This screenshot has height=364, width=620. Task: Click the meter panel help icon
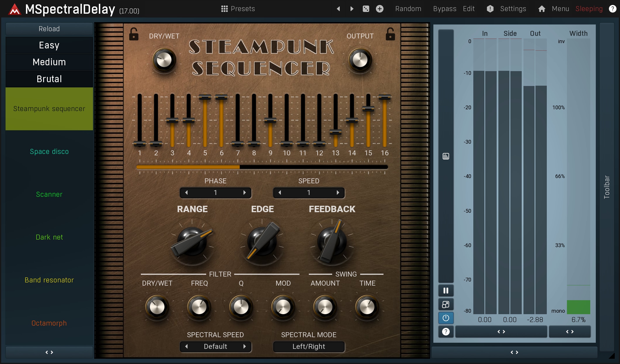(446, 332)
